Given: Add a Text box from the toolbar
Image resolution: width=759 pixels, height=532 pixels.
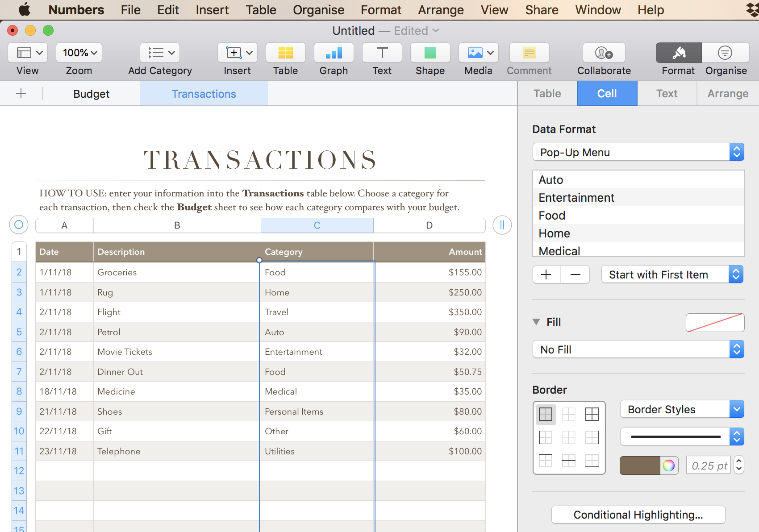Looking at the screenshot, I should click(382, 53).
